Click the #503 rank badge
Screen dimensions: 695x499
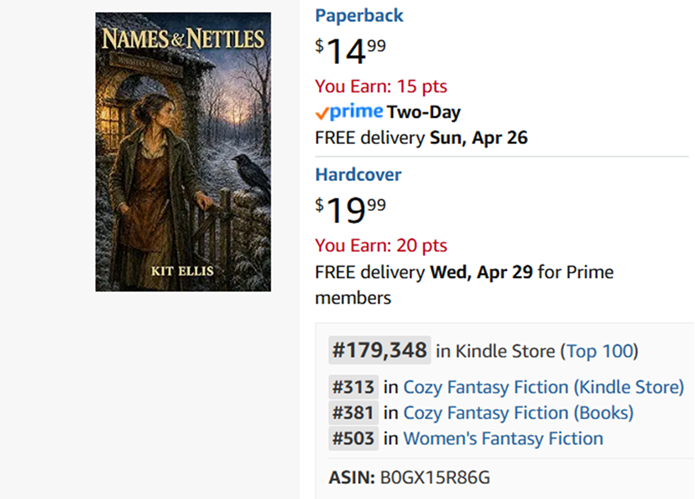click(x=353, y=438)
